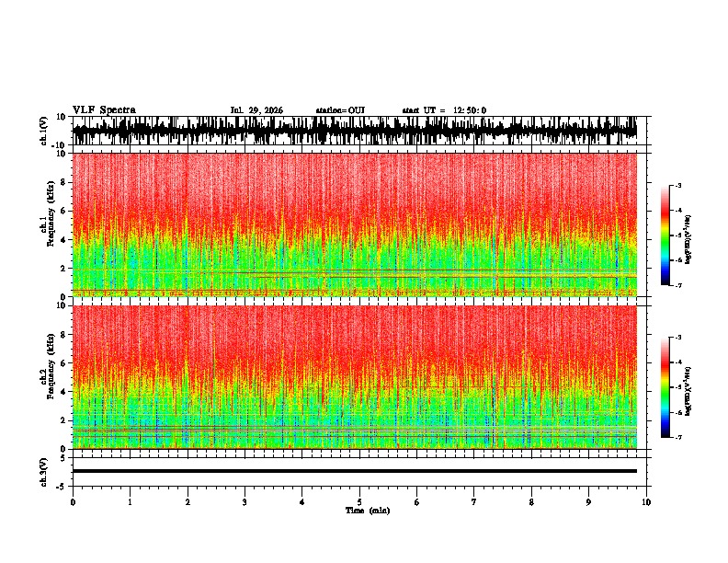Click the ch.2 spectrogram color scale bar
Image resolution: width=728 pixels, height=563 pixels.
(x=665, y=387)
